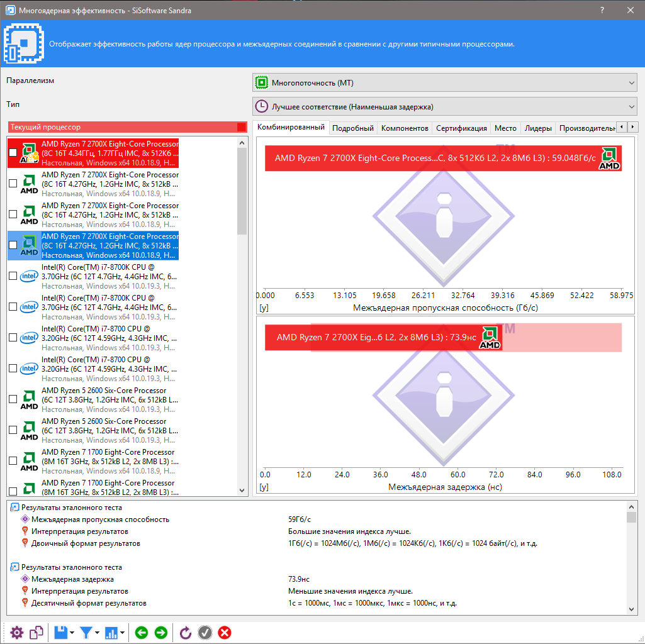Select the Место tab
The image size is (645, 644).
pos(505,128)
